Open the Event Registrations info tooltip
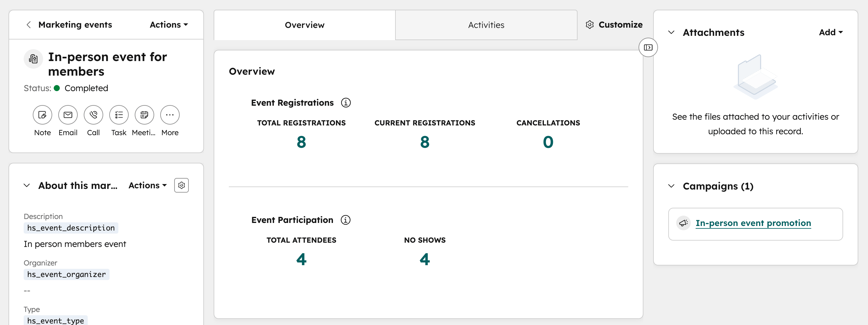The image size is (868, 325). 346,102
